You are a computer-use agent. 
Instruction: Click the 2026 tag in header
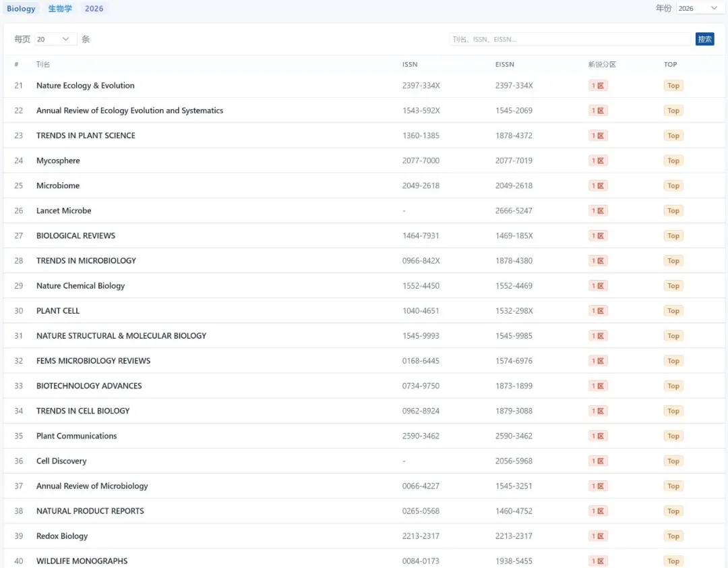pyautogui.click(x=94, y=9)
